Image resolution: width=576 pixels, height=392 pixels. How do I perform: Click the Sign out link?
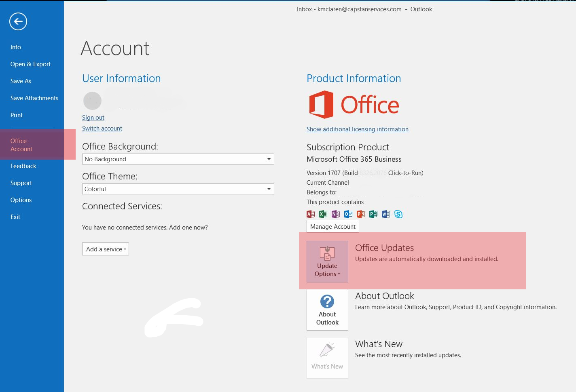[x=93, y=118]
